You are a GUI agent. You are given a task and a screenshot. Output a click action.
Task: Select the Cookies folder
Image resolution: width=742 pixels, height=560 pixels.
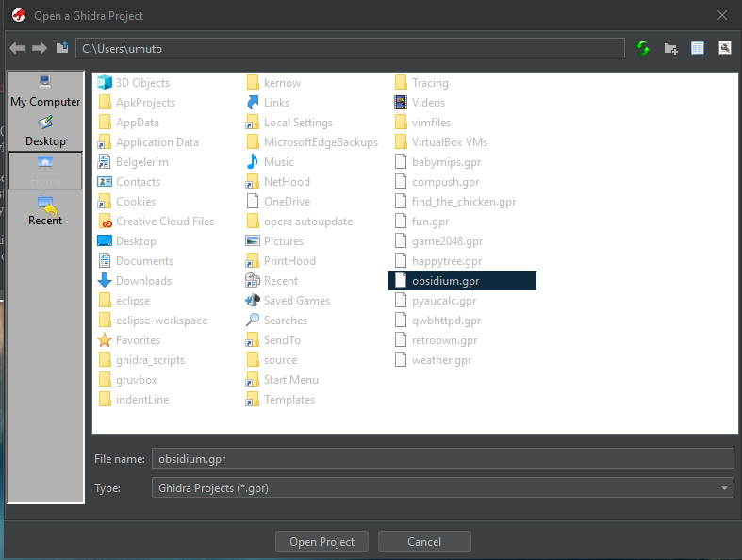(x=127, y=201)
